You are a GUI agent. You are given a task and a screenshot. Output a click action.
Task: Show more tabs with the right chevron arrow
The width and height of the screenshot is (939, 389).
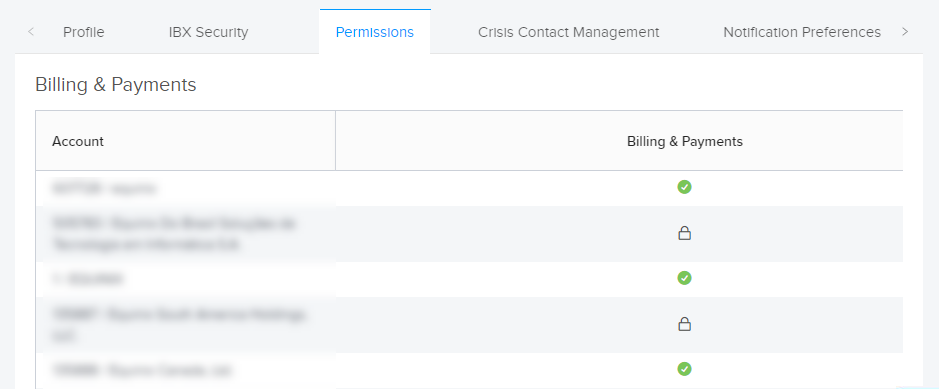coord(905,32)
